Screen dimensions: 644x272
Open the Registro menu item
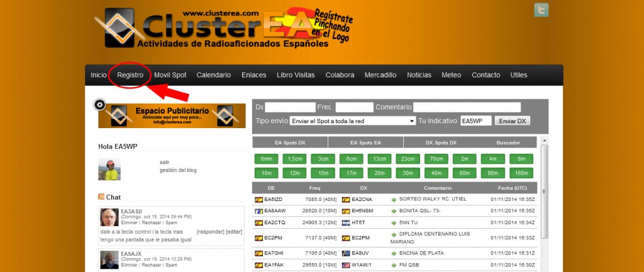pos(130,75)
